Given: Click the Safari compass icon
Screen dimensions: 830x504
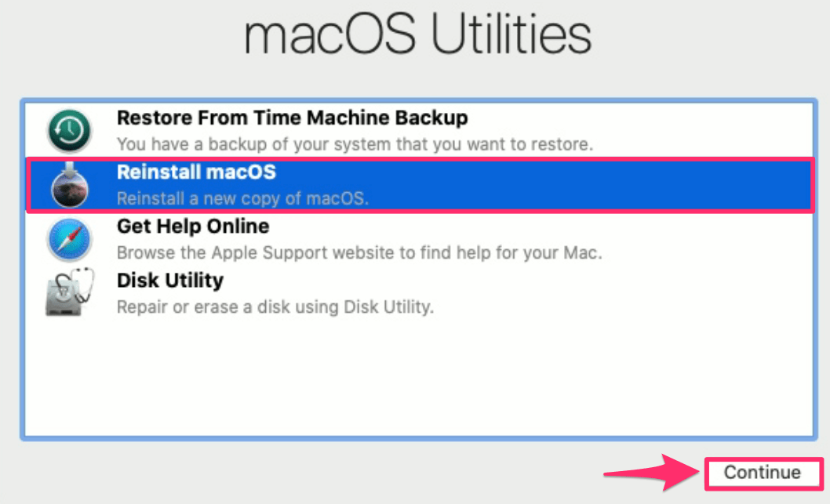Looking at the screenshot, I should point(69,240).
